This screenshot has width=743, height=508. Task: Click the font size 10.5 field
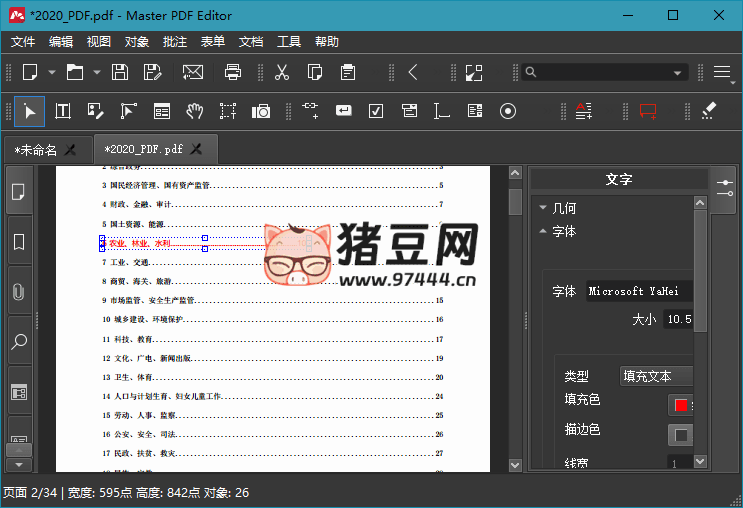(679, 319)
